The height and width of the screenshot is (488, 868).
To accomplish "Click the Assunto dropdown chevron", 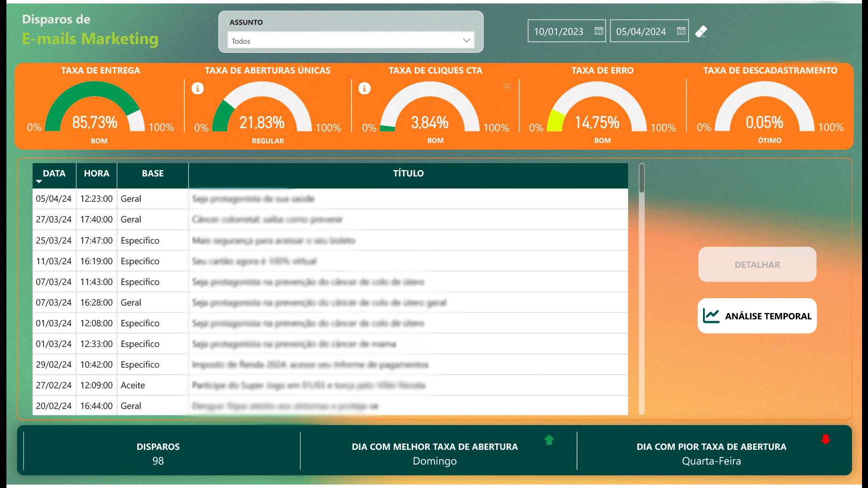I will [466, 40].
